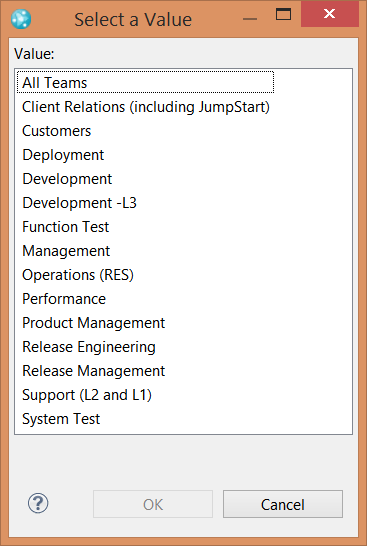This screenshot has height=546, width=367.
Task: Select the All Teams value
Action: [145, 83]
